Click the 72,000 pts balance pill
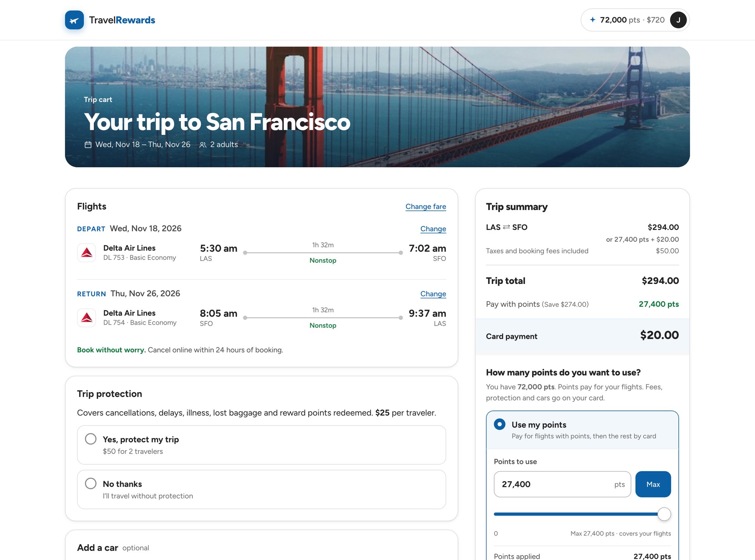The image size is (755, 560). coord(635,20)
